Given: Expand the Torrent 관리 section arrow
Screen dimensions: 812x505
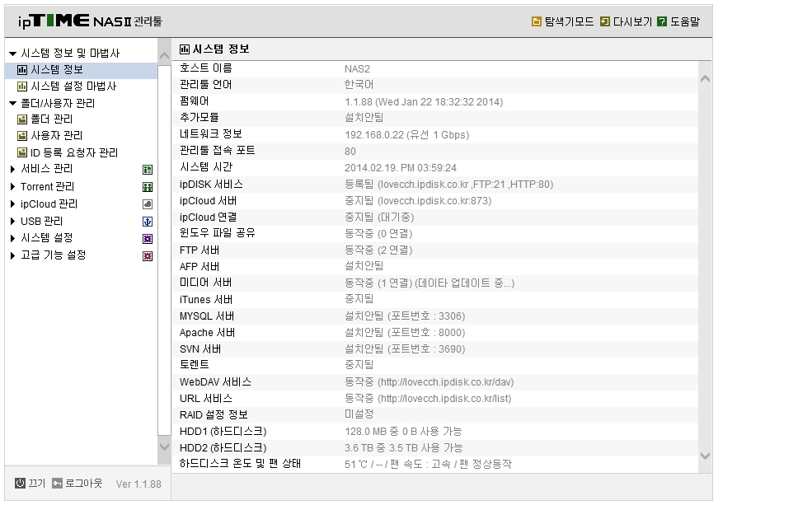Looking at the screenshot, I should click(12, 187).
